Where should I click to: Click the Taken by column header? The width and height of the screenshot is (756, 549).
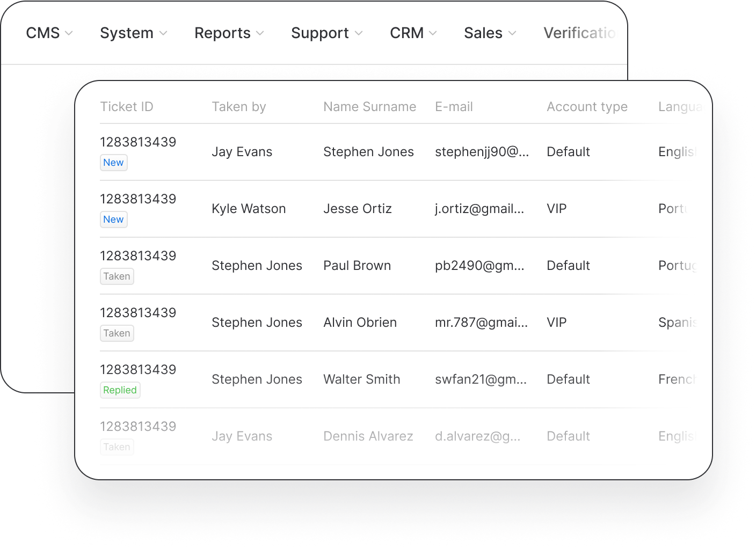tap(238, 107)
